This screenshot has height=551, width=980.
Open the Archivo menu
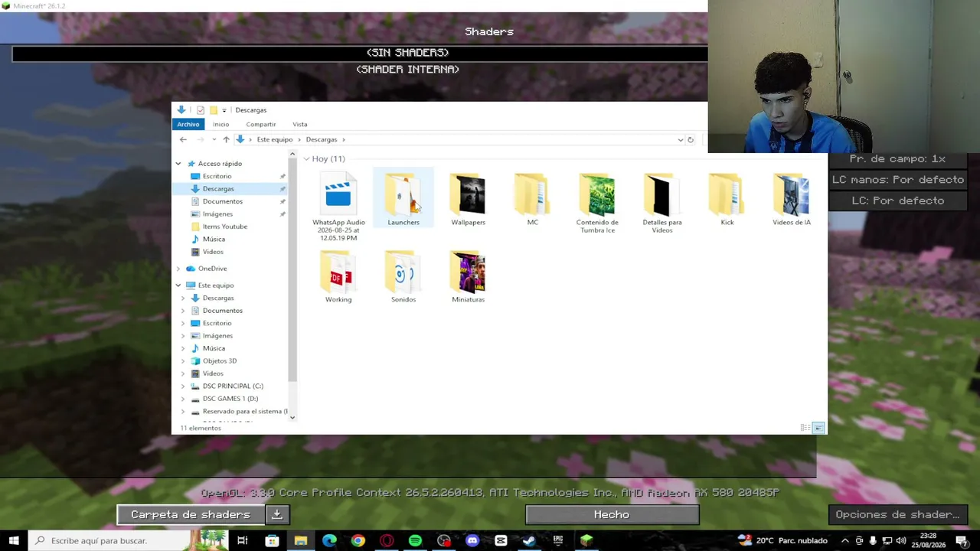point(188,124)
